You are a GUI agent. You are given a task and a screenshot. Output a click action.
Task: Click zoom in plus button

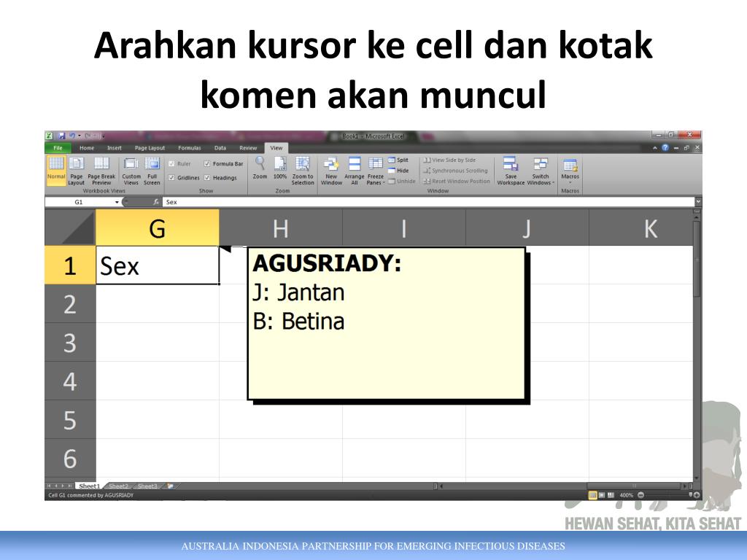(x=697, y=495)
